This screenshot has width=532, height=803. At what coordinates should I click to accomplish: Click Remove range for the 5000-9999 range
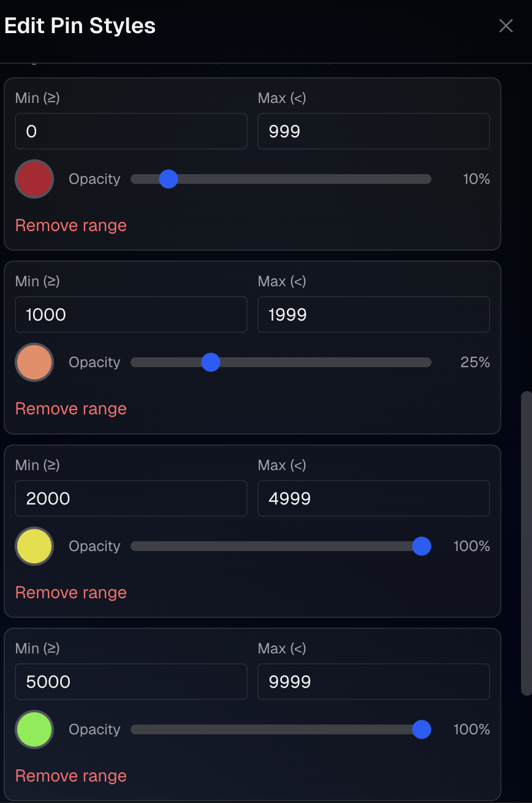pyautogui.click(x=70, y=776)
